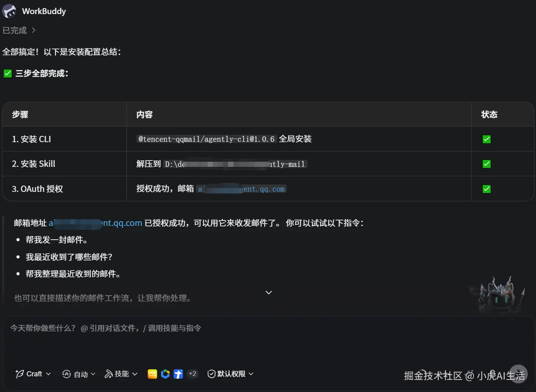Open the 自动 model dropdown
536x392 pixels.
tap(79, 374)
